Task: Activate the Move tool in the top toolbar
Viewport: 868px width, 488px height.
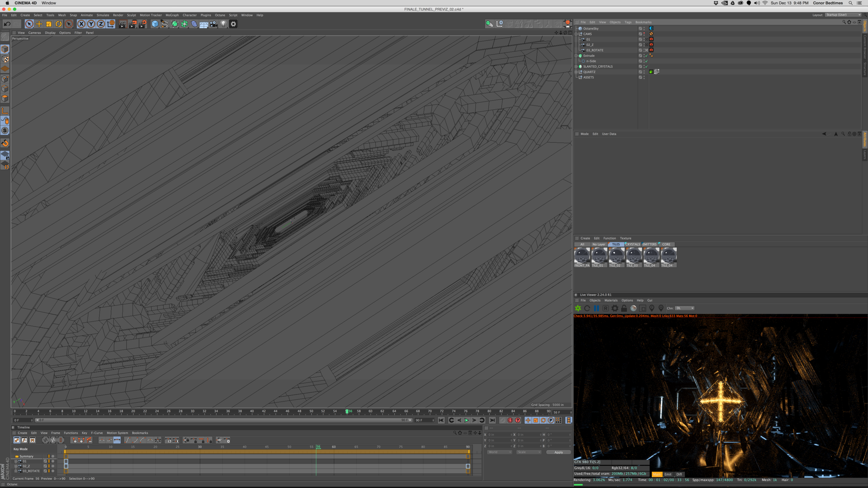Action: 39,24
